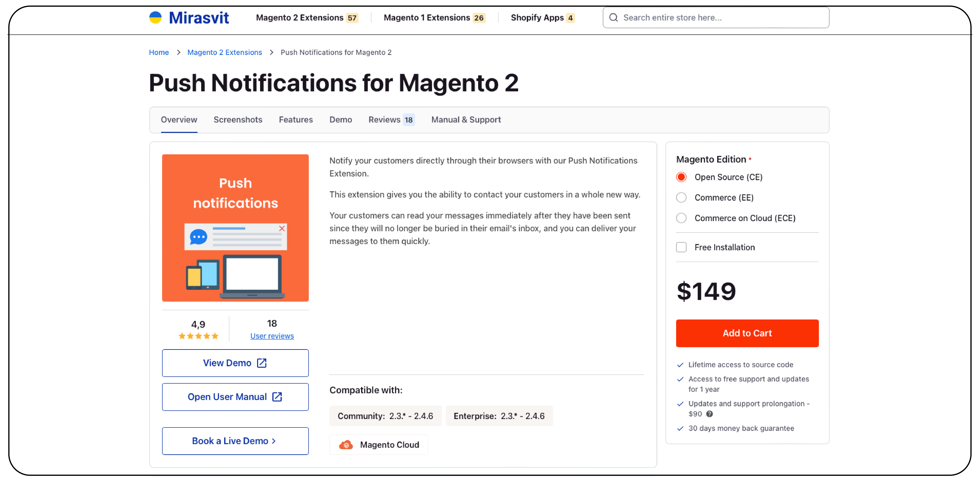The image size is (980, 483).
Task: Switch to the Overview tab
Action: click(x=179, y=120)
